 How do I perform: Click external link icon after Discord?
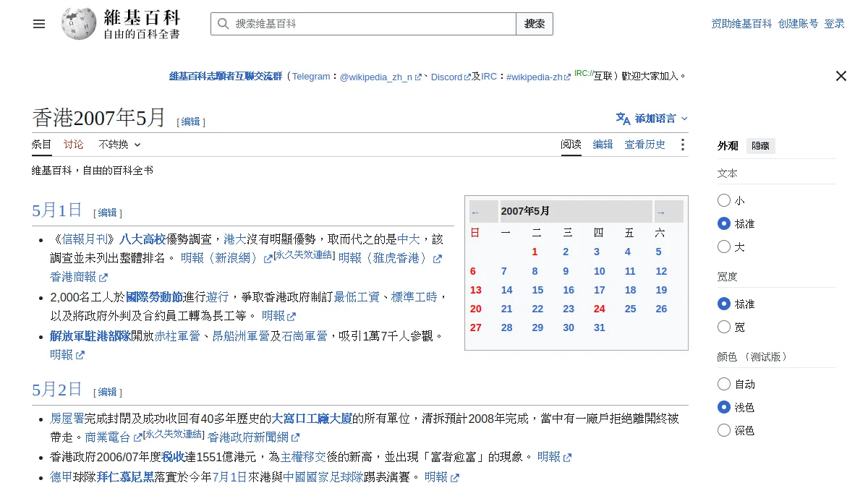467,77
